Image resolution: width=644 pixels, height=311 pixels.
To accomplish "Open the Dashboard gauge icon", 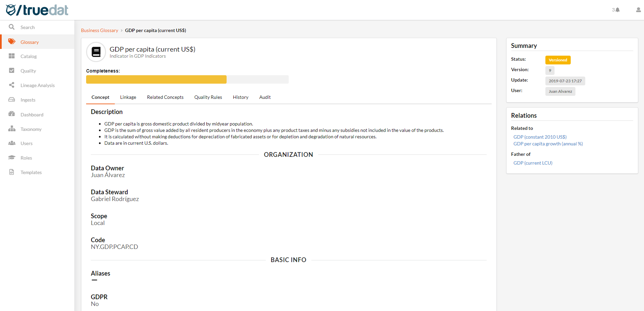I will pos(11,114).
